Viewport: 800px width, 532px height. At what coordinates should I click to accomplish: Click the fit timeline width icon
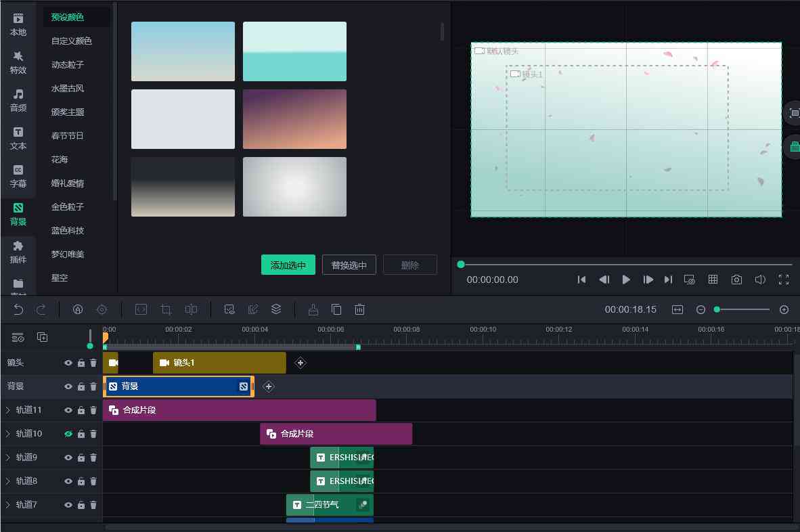[677, 309]
